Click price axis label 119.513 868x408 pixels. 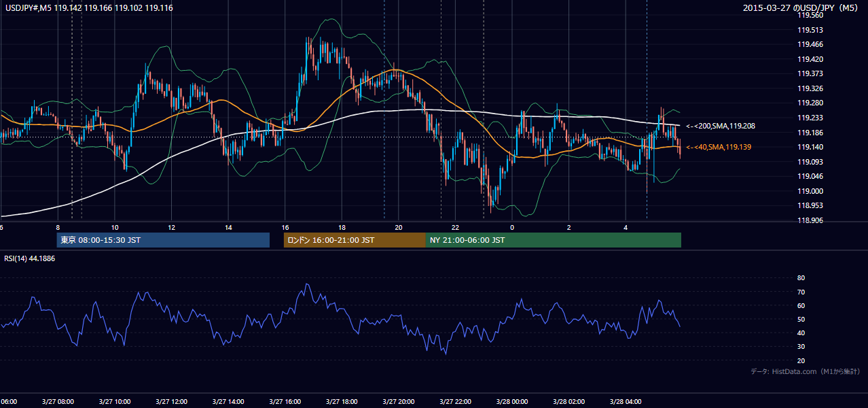point(810,30)
